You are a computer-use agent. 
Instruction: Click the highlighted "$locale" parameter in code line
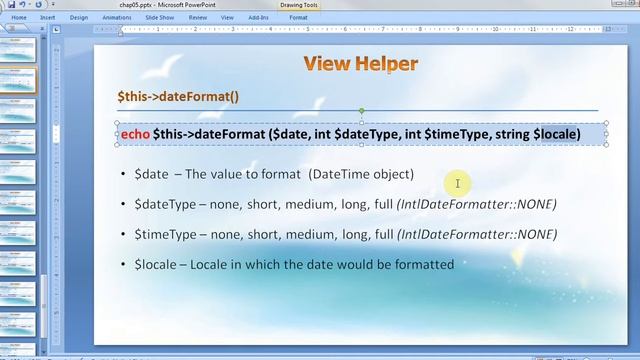pyautogui.click(x=555, y=134)
